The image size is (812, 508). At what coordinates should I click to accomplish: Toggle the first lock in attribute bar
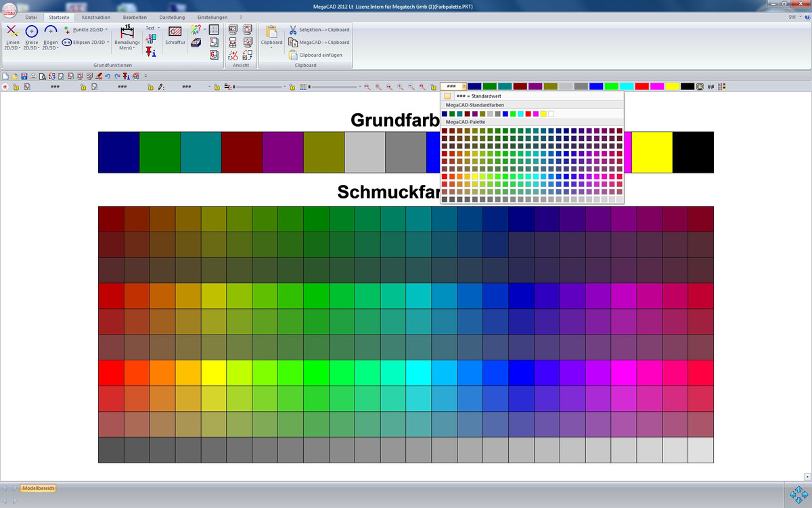coord(16,87)
